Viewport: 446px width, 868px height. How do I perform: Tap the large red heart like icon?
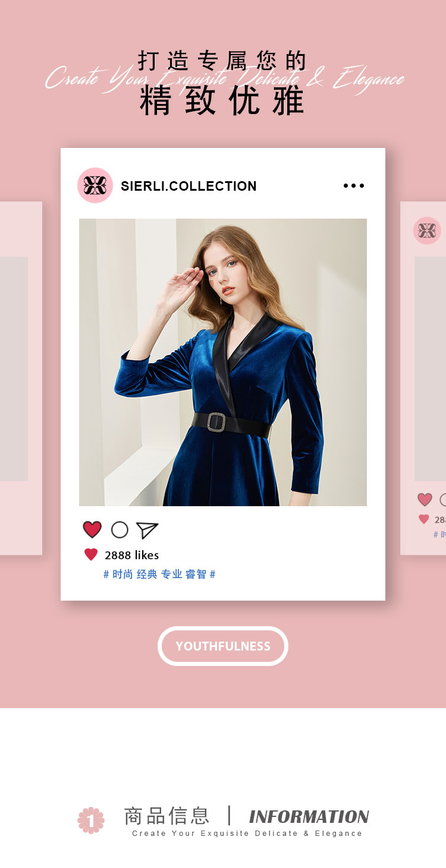coord(92,529)
